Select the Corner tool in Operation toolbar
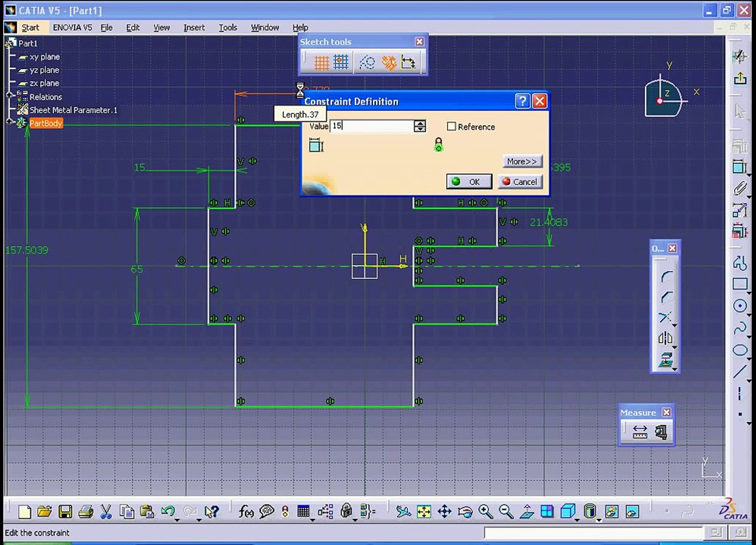This screenshot has width=756, height=545. point(667,276)
